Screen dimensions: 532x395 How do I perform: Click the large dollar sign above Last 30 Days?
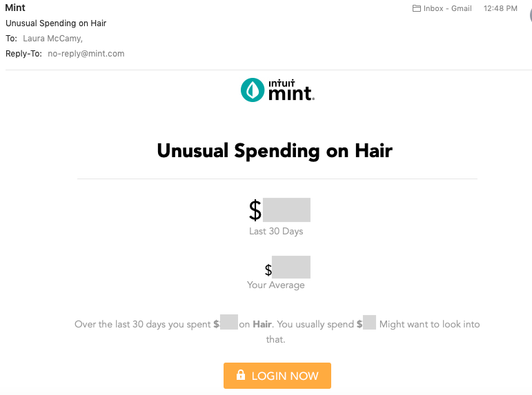[255, 210]
